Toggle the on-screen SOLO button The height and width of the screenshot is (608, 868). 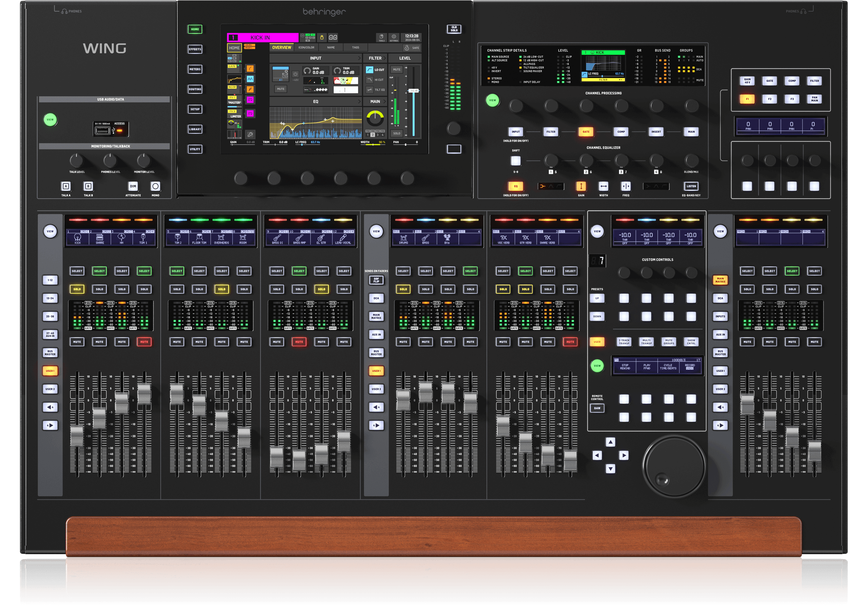tap(397, 133)
